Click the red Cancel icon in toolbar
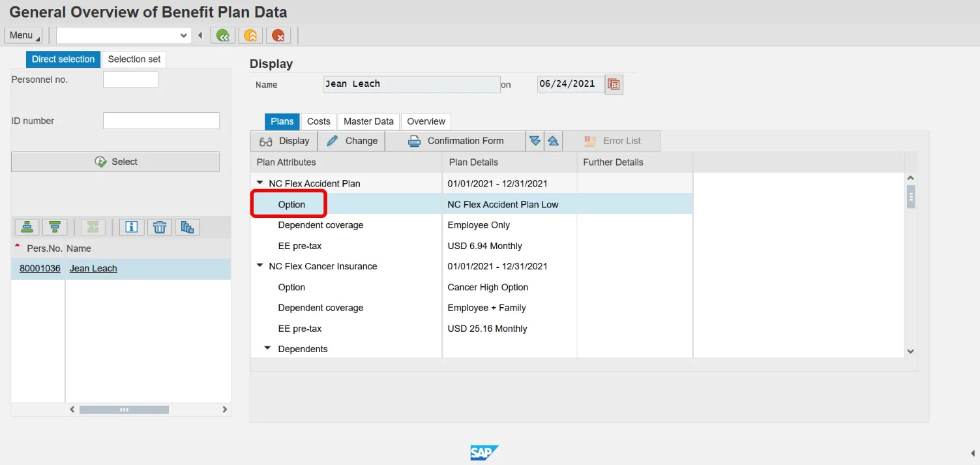Screen dimensions: 980x465 coord(278,35)
